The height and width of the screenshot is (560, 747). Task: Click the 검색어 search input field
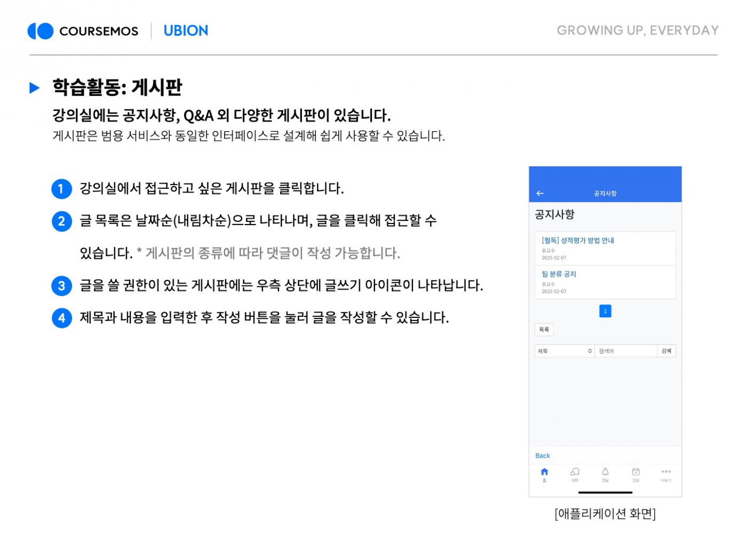point(625,351)
